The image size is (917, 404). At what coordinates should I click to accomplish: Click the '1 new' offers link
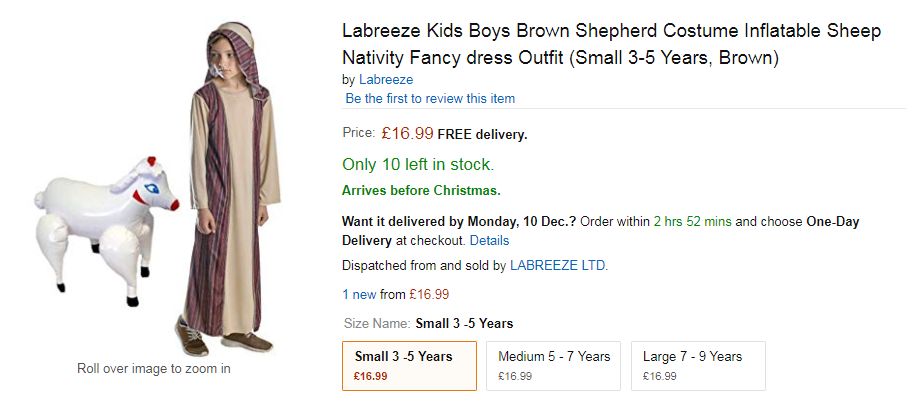[359, 294]
